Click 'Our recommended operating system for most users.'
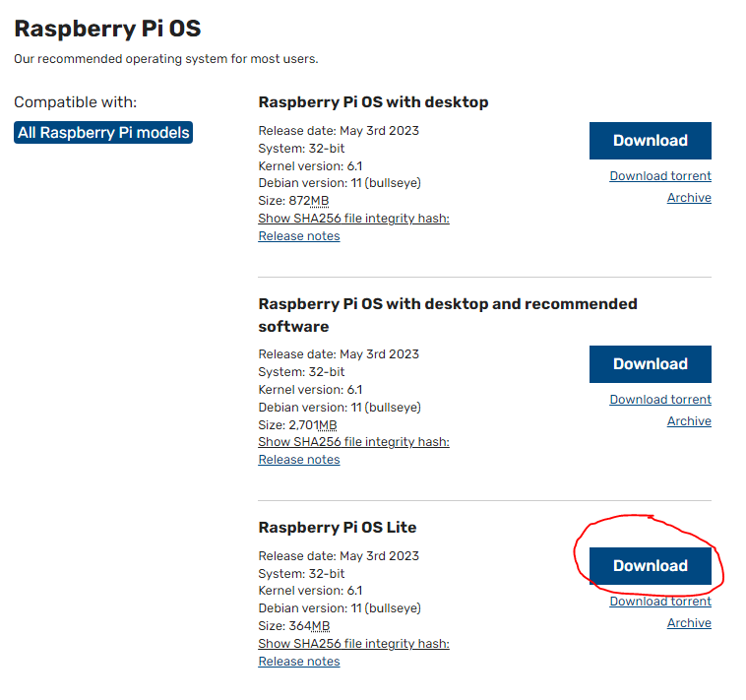This screenshot has height=700, width=746. pyautogui.click(x=166, y=59)
